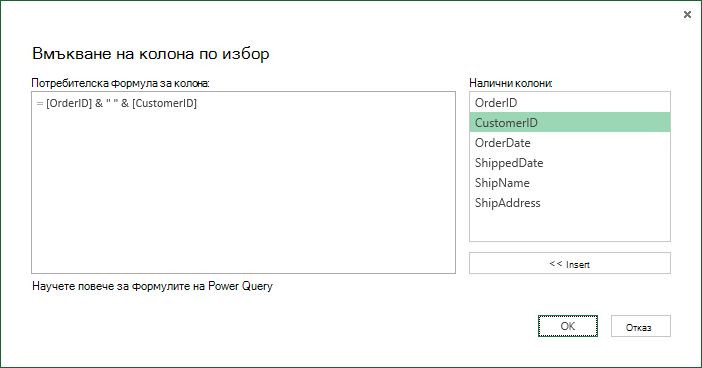This screenshot has width=702, height=368.
Task: Click the Отказ cancel button
Action: (641, 326)
